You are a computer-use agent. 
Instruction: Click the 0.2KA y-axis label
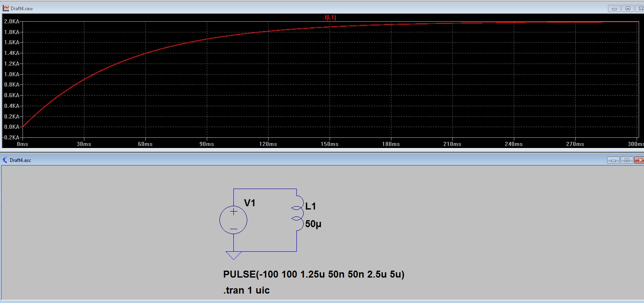(x=11, y=116)
